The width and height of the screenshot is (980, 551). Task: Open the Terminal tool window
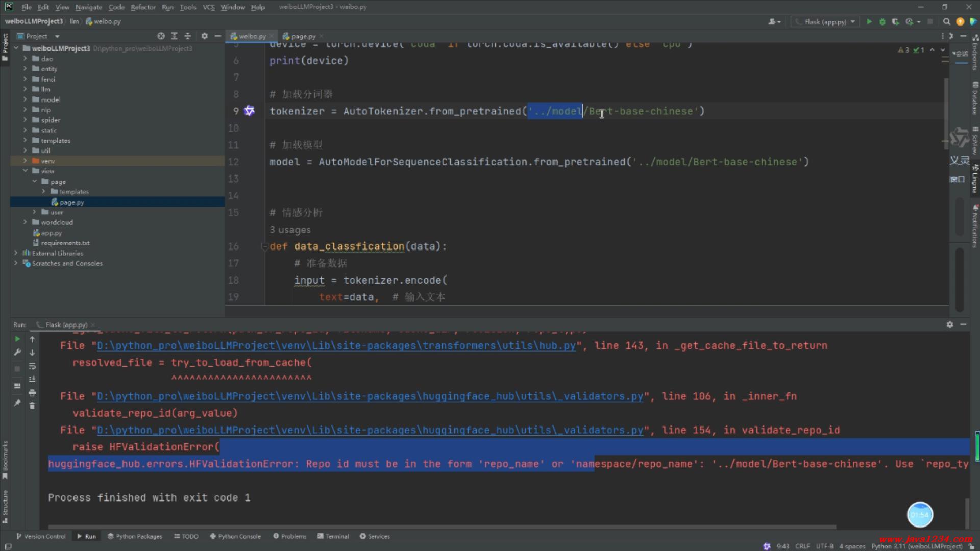(333, 536)
